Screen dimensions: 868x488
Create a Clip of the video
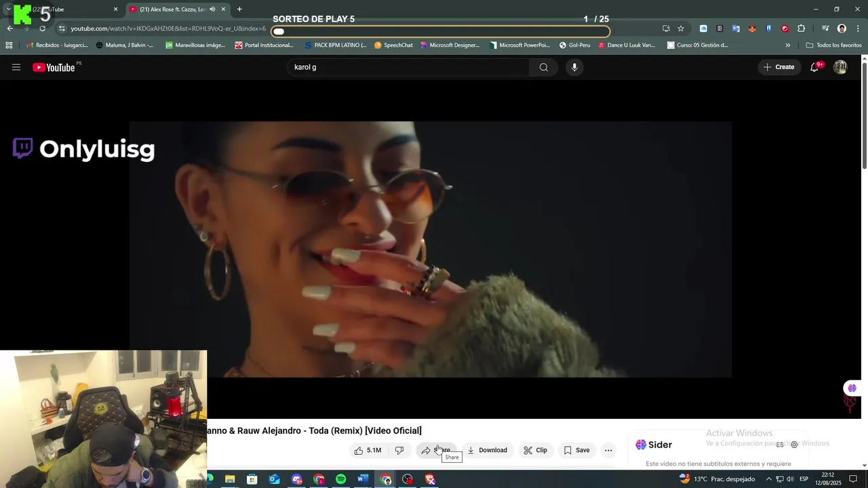[535, 450]
